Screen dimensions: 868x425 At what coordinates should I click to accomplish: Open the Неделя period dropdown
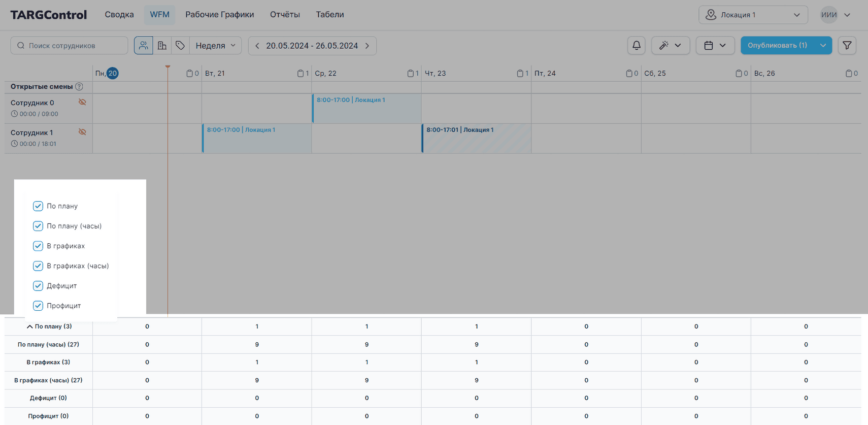[x=215, y=46]
